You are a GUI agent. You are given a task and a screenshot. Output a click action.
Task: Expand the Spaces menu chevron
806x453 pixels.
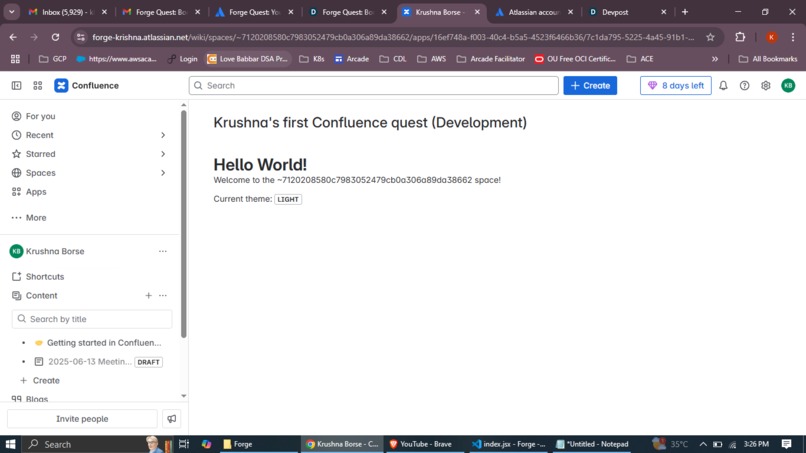tap(163, 173)
